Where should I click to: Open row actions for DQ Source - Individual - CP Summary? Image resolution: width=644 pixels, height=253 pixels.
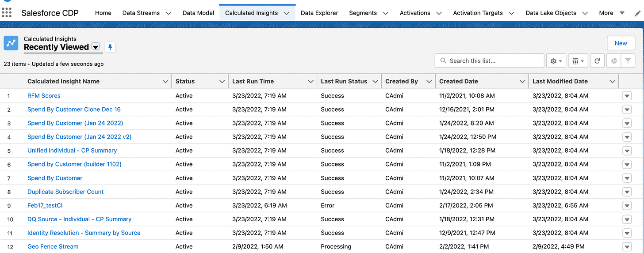(x=627, y=219)
